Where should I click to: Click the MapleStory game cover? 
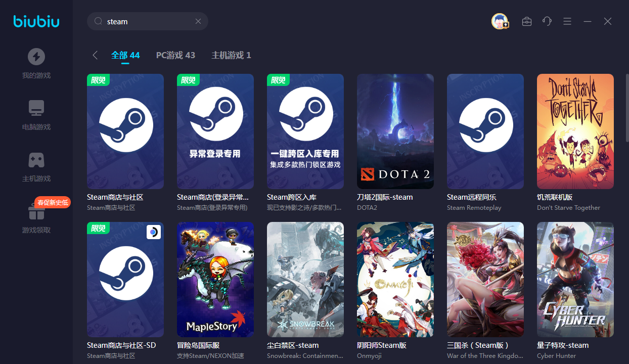(215, 279)
